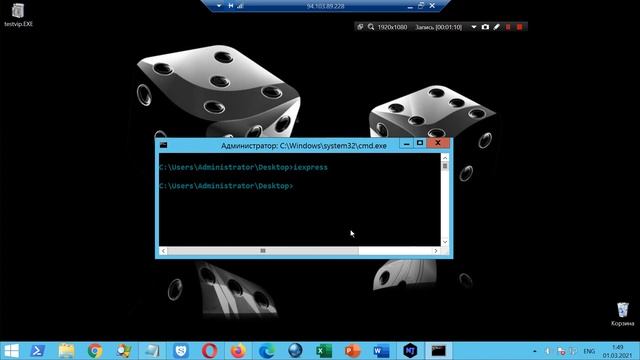Screen dimensions: 640x360
Task: Click the speaker volume tray icon
Action: [x=548, y=351]
